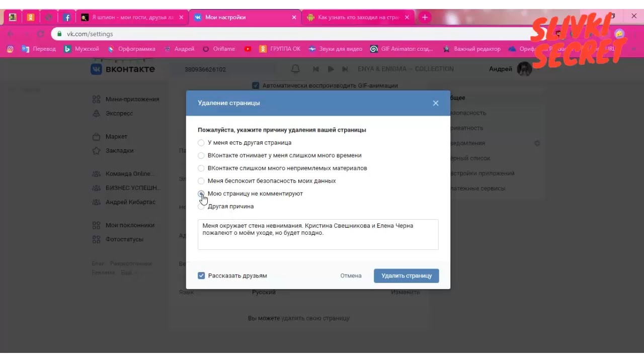Play the ENYA & ENIGMA track
644x362 pixels.
[x=331, y=69]
